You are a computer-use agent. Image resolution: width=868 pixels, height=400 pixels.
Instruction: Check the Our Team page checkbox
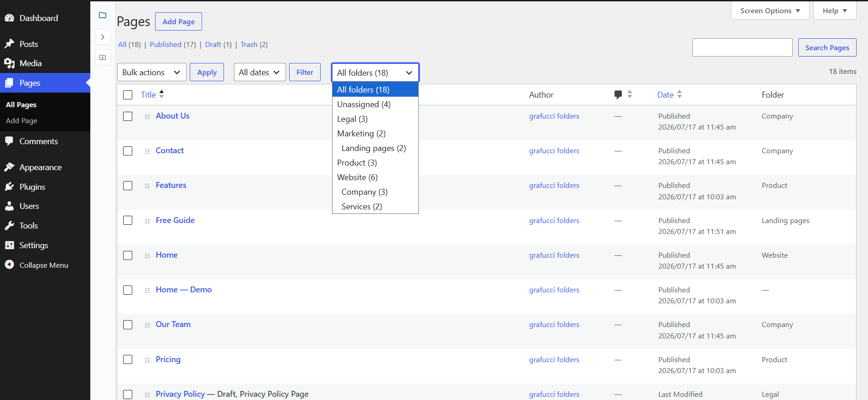(128, 325)
